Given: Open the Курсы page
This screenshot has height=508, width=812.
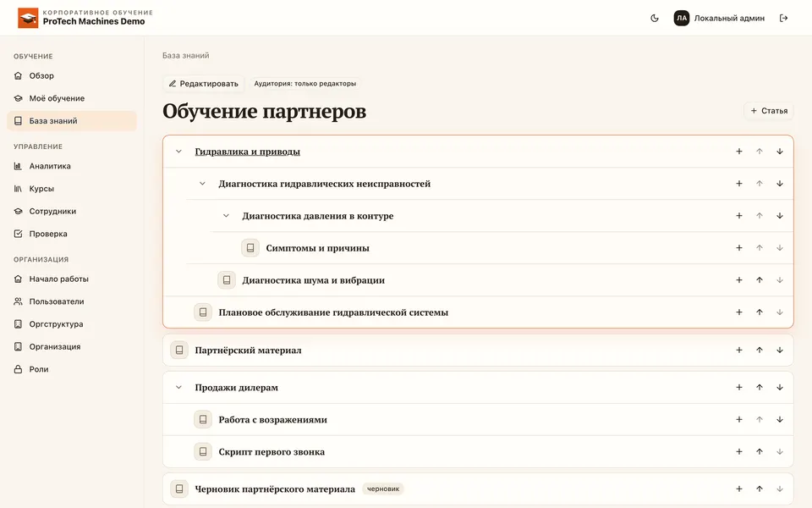Looking at the screenshot, I should [71, 189].
